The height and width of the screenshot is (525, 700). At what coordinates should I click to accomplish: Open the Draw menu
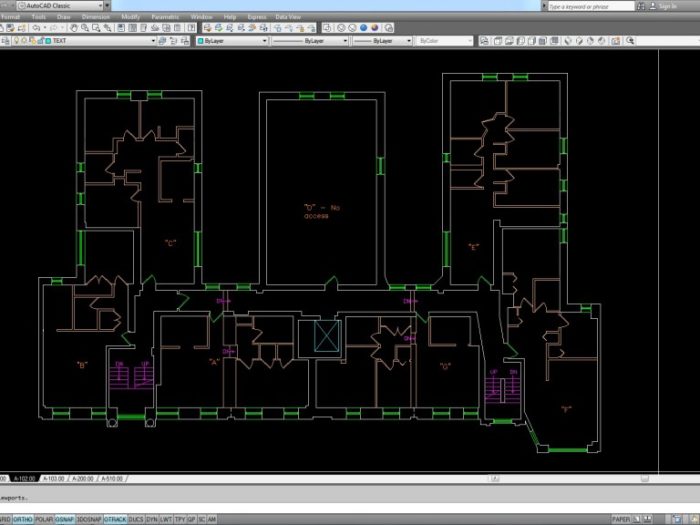[64, 17]
